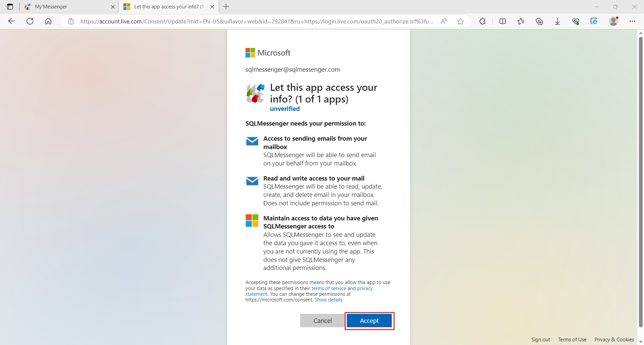644x345 pixels.
Task: Go back to the previous page
Action: [x=12, y=21]
